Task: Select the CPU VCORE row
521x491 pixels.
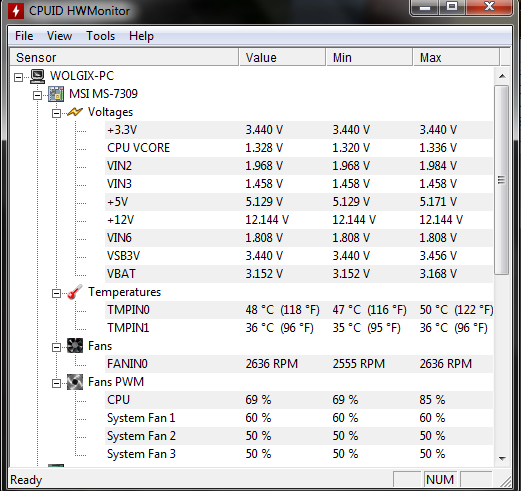Action: [x=299, y=148]
